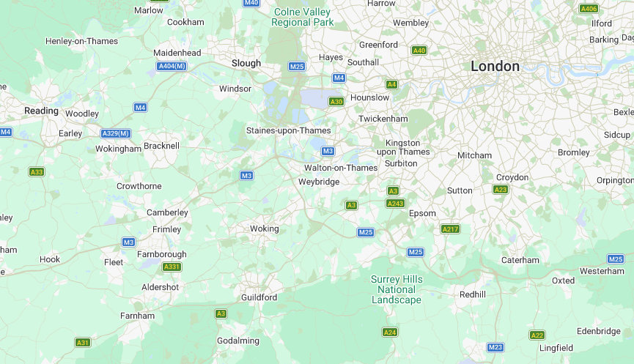Screen dimensions: 634x364
Task: Select the Guildford town label
Action: [x=259, y=297]
